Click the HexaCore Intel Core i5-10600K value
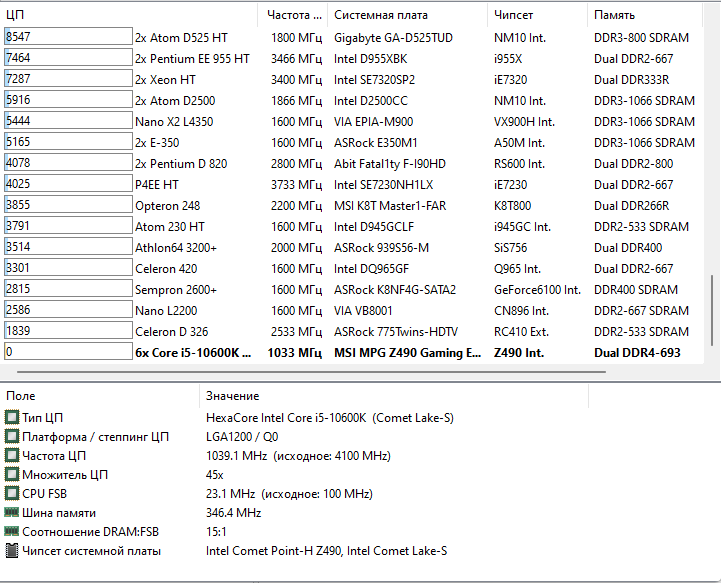 point(330,417)
